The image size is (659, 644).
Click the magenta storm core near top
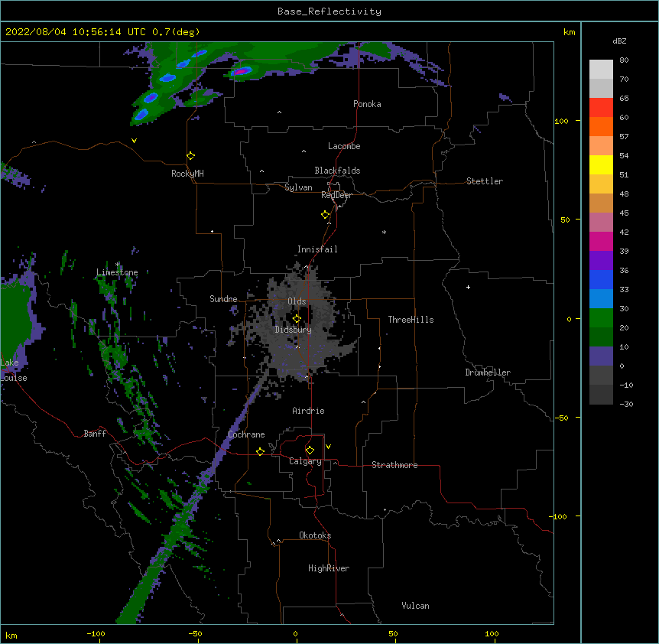point(240,72)
